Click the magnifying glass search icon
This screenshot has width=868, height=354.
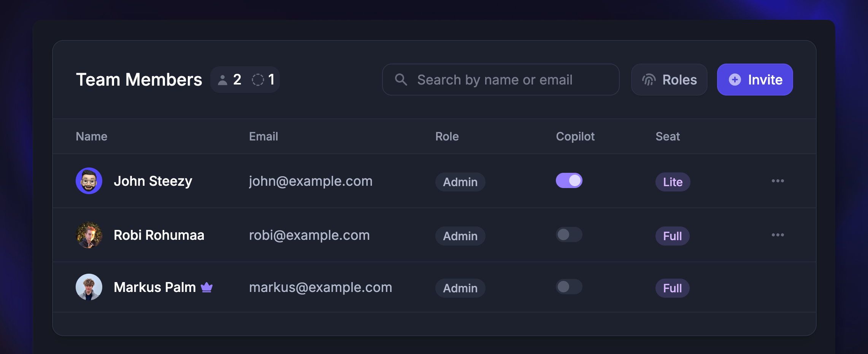401,80
